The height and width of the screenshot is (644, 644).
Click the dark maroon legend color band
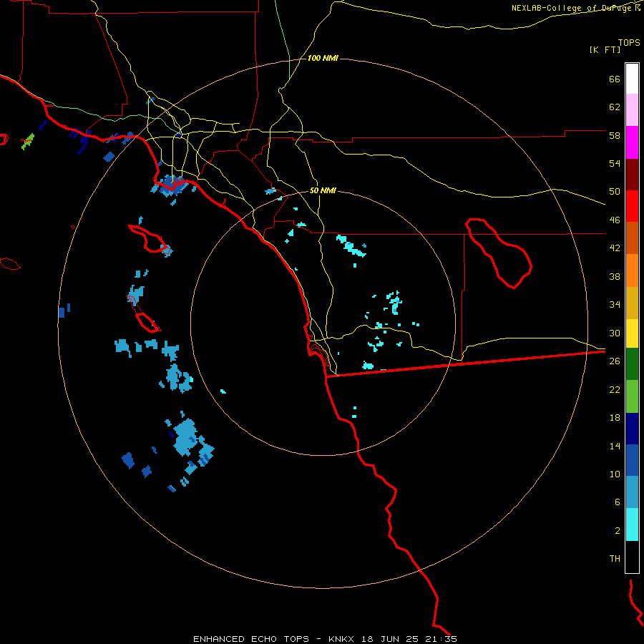[632, 175]
